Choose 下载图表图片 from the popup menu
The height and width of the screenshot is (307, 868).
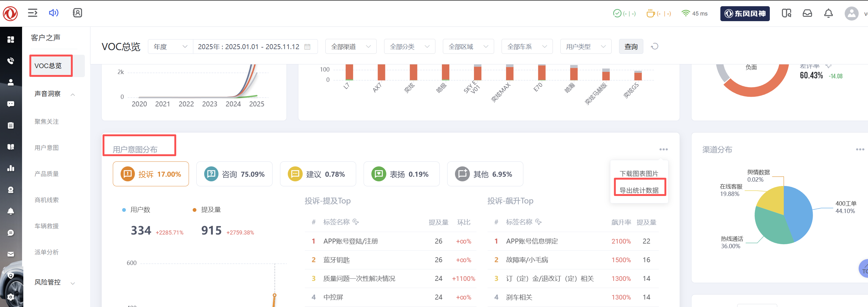pos(639,173)
